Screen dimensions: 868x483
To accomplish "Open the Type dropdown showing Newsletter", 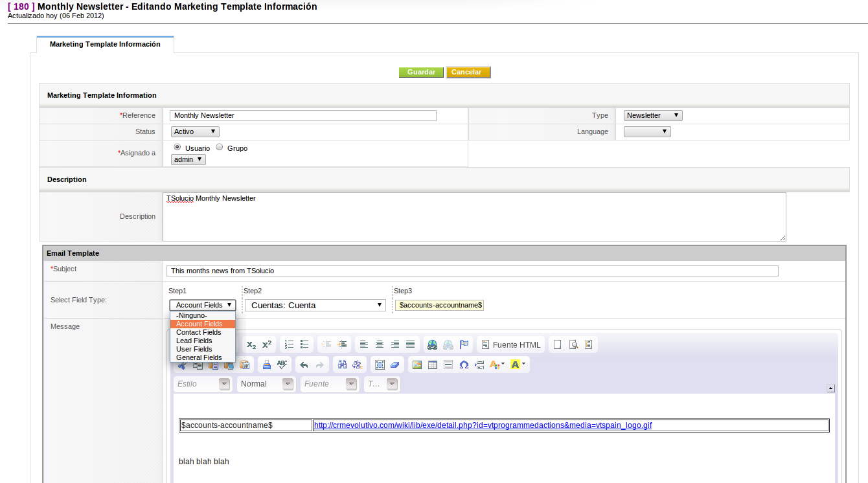I will pos(653,115).
